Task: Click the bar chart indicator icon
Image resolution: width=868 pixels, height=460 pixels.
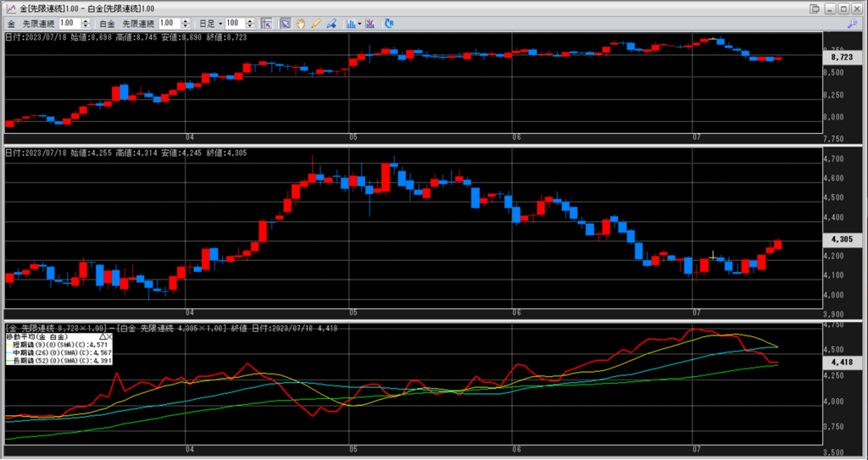Action: (x=350, y=24)
